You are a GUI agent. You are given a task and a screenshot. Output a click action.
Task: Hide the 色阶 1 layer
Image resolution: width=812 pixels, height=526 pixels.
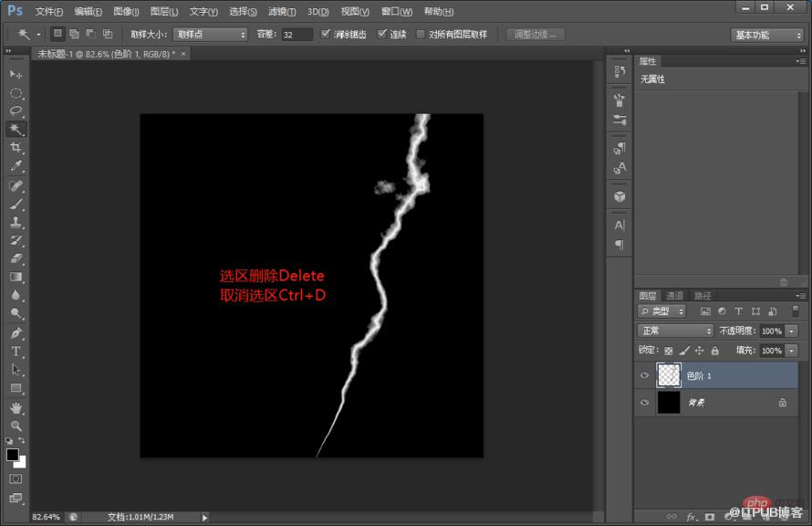(x=645, y=375)
